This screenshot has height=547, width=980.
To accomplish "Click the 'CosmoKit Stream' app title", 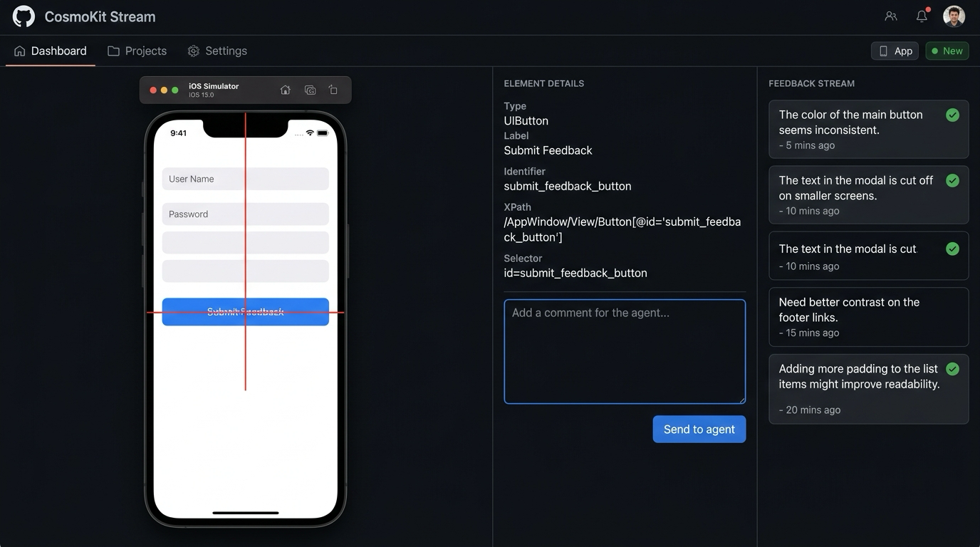I will pos(100,16).
